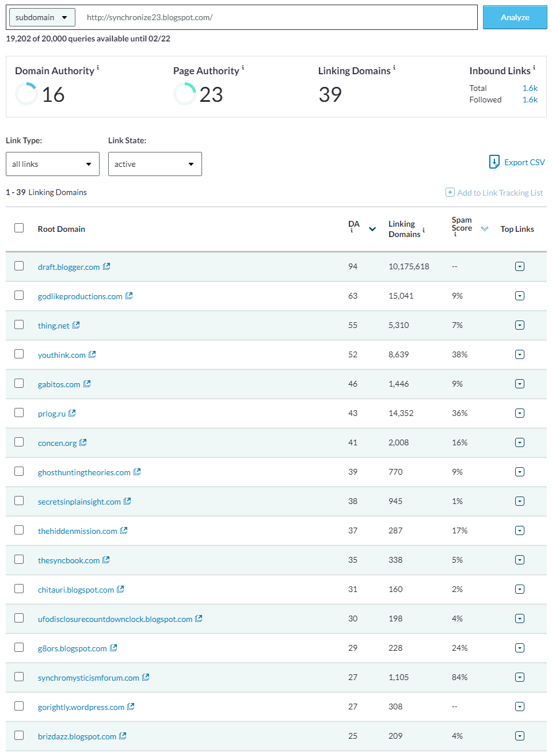The image size is (552, 756).
Task: Click the Page Authority info icon
Action: [242, 67]
